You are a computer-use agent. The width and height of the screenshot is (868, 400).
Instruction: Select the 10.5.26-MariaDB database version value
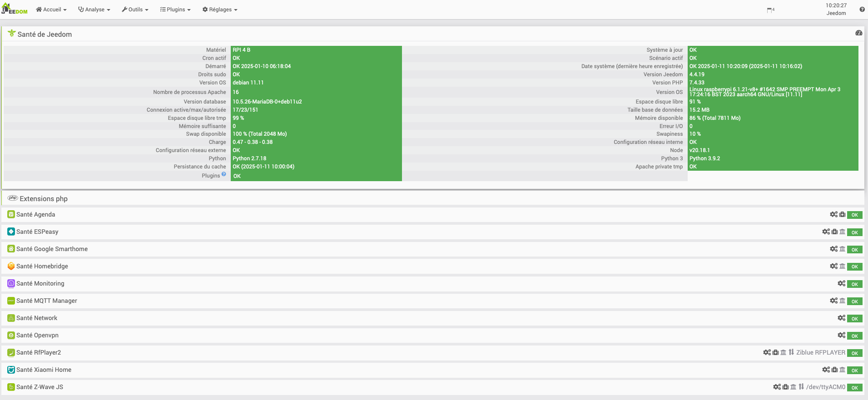tap(267, 102)
